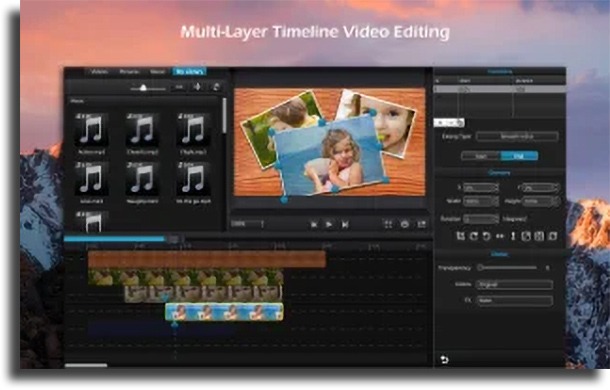Click the rightmost import icon in library toolbar
Image resolution: width=610 pixels, height=390 pixels.
[216, 87]
